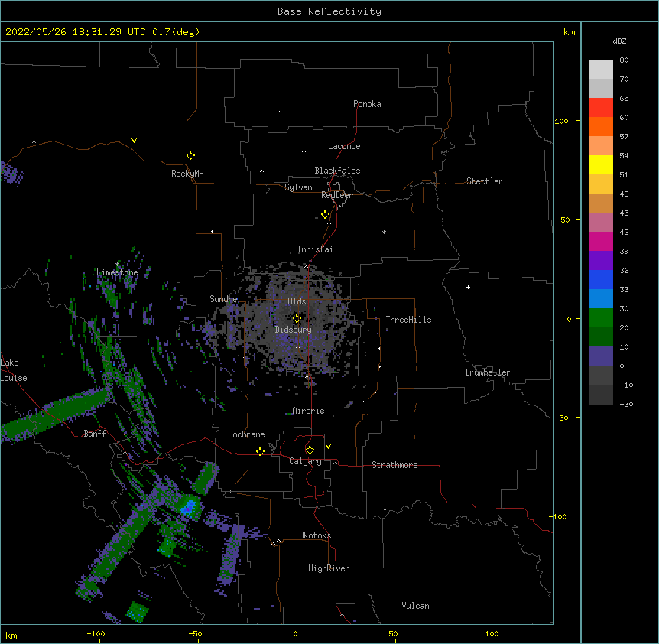Click the Innisfail town label
659x644 pixels.
(x=317, y=249)
